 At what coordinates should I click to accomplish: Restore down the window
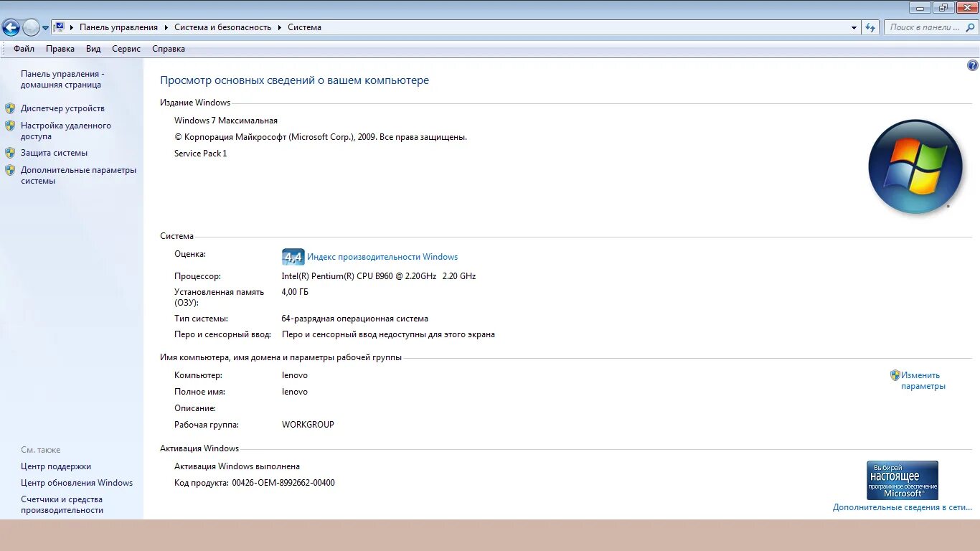point(943,7)
